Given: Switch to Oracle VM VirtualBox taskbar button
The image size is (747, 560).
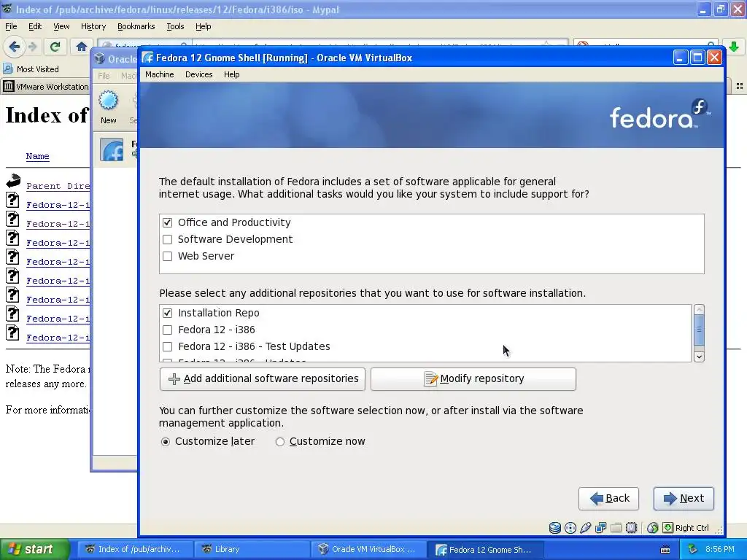Looking at the screenshot, I should click(x=367, y=549).
